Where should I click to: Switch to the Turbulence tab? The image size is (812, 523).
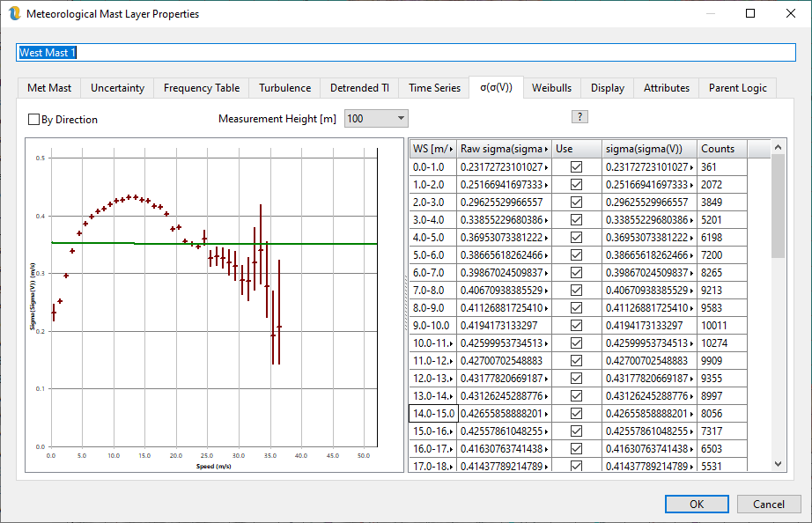284,88
